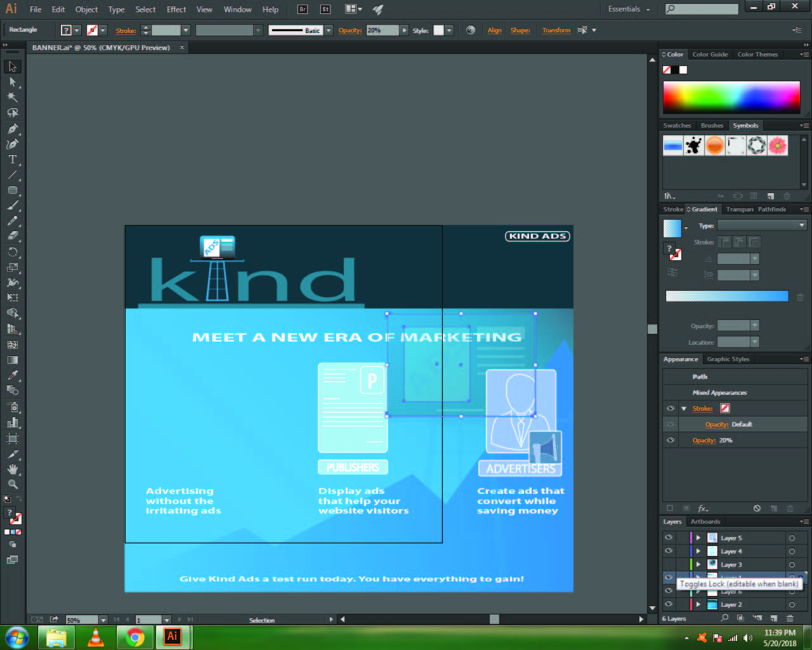Open VLC media player from taskbar
The width and height of the screenshot is (812, 650).
point(96,637)
